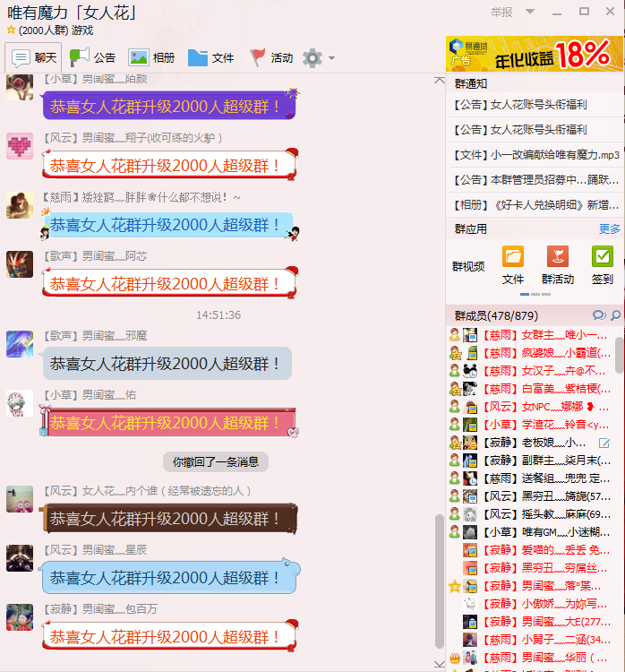
Task: Click the blue 文件 folder icon in top toolbar
Action: pyautogui.click(x=198, y=57)
